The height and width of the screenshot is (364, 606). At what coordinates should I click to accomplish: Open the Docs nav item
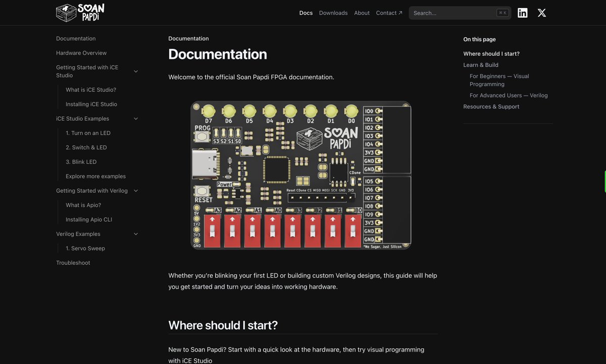(306, 13)
